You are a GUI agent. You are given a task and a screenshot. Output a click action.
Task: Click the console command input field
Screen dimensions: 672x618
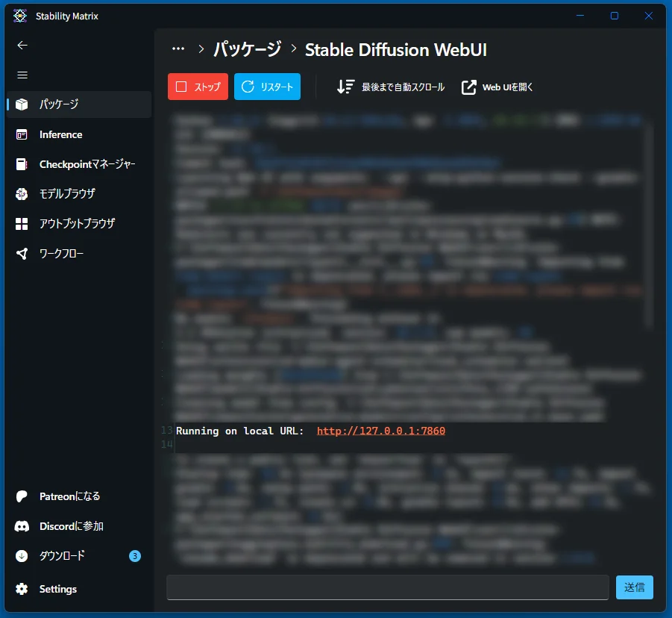(x=388, y=587)
